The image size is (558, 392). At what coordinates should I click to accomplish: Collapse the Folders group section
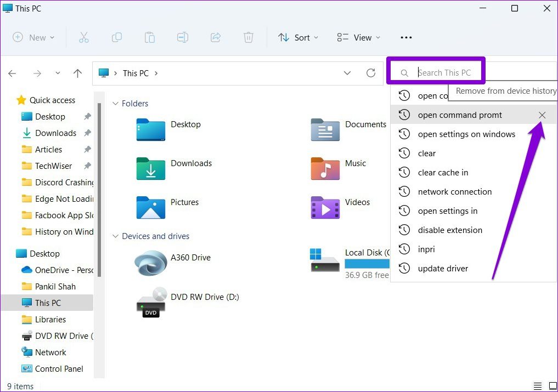[115, 104]
